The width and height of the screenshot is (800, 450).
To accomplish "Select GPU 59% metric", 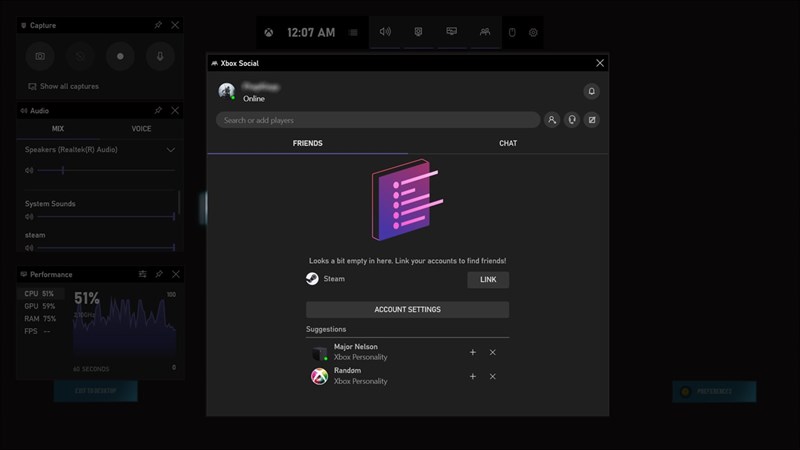I will pyautogui.click(x=41, y=306).
